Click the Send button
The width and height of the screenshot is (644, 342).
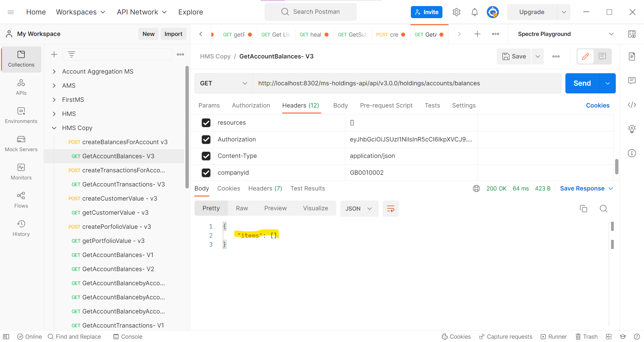tap(582, 83)
